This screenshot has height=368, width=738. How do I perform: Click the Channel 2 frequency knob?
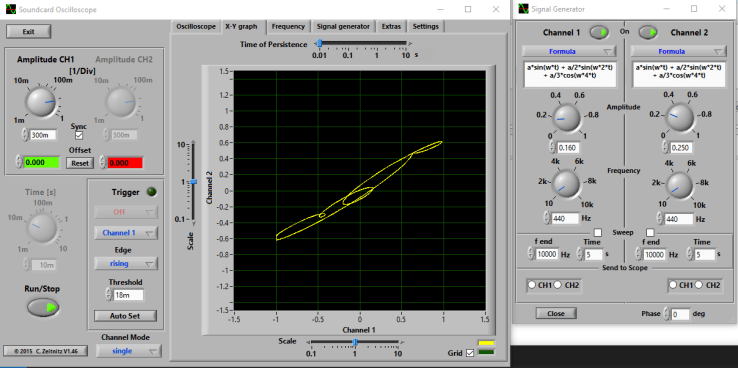point(680,185)
